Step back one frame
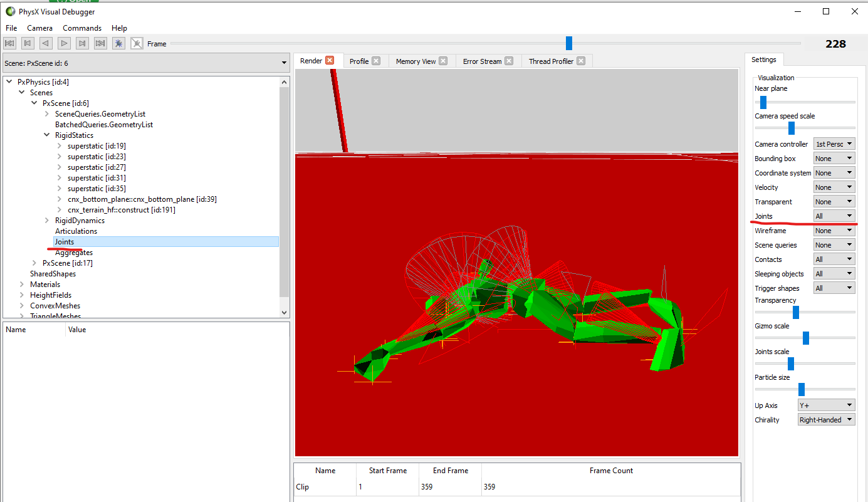This screenshot has height=502, width=868. (x=45, y=43)
